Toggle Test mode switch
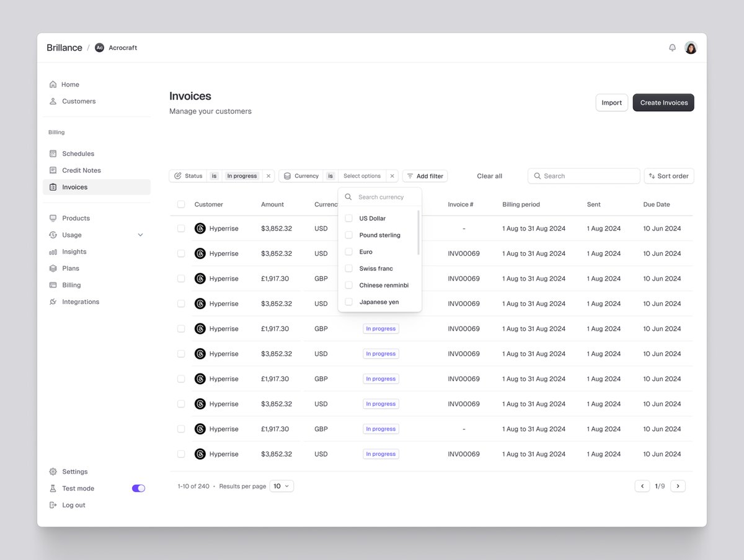Image resolution: width=744 pixels, height=560 pixels. coord(138,488)
